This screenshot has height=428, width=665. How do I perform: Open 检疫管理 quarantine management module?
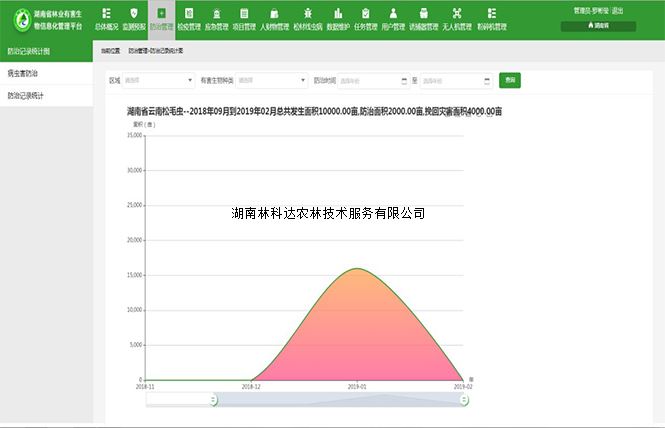tap(188, 18)
